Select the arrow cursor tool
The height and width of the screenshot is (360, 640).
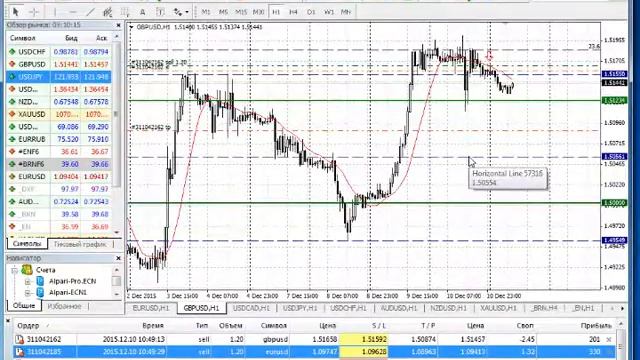coord(16,12)
